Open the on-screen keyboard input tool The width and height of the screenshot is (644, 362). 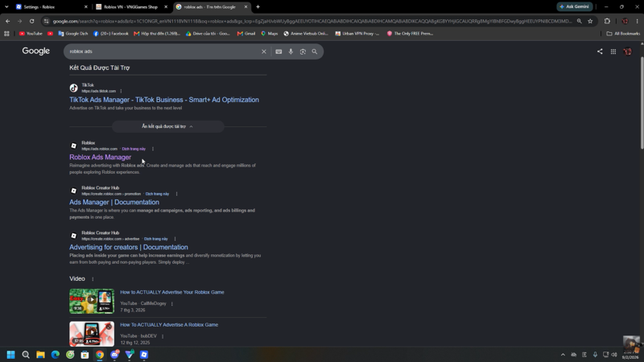(x=279, y=51)
